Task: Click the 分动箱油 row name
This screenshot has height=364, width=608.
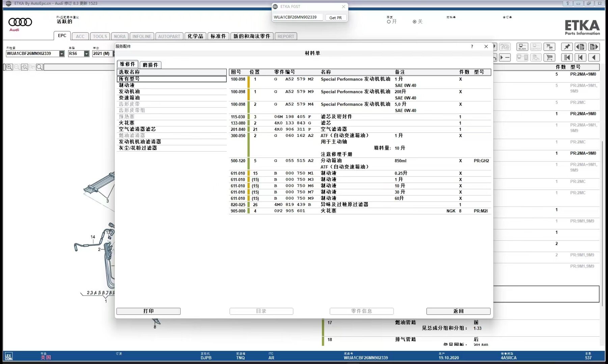Action: tap(331, 161)
